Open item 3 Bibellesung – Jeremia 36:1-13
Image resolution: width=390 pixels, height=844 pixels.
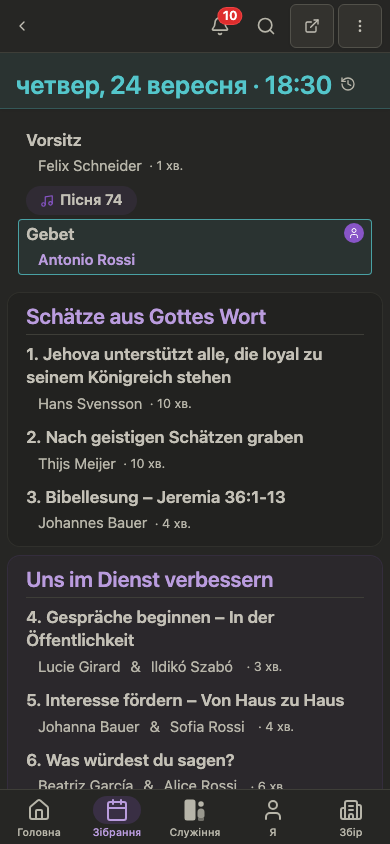(156, 498)
